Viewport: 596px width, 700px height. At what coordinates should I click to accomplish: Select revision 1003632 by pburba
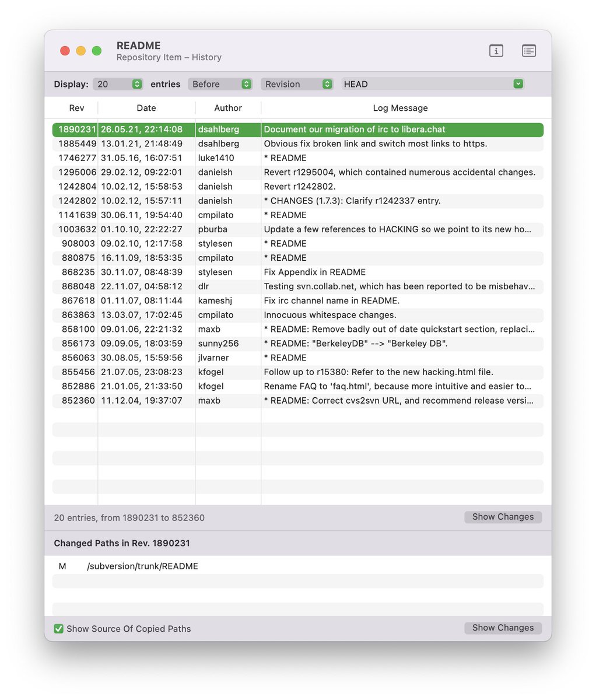click(297, 229)
